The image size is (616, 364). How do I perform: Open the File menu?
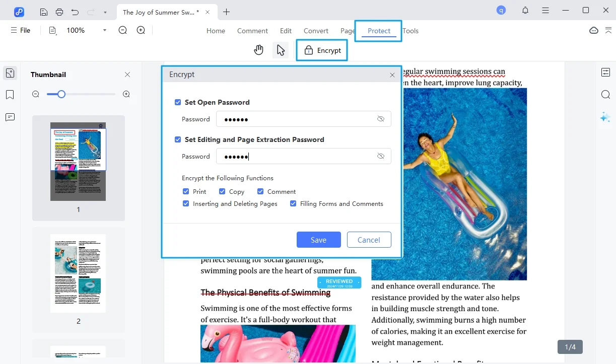tap(21, 30)
